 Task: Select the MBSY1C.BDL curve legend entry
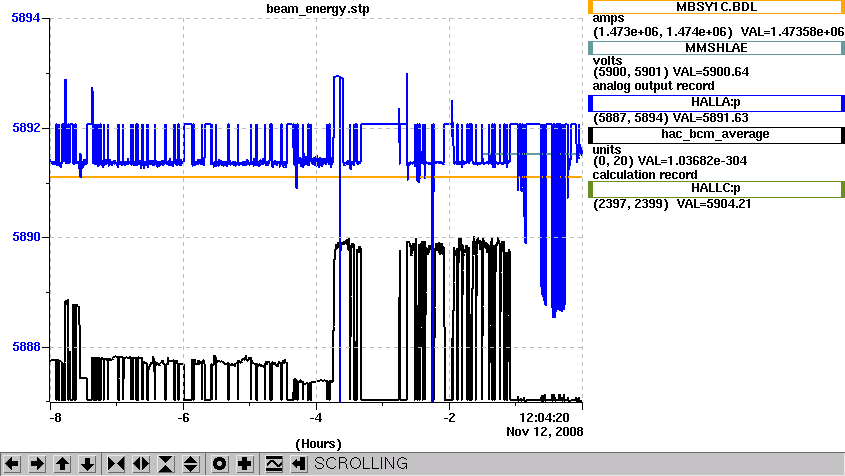pyautogui.click(x=716, y=7)
